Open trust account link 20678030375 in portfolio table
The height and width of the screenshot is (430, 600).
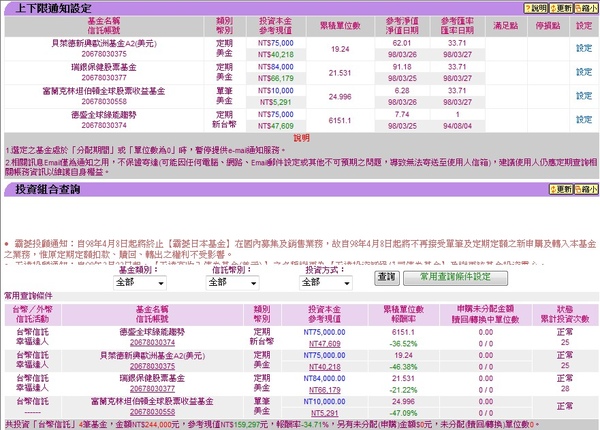click(x=152, y=366)
